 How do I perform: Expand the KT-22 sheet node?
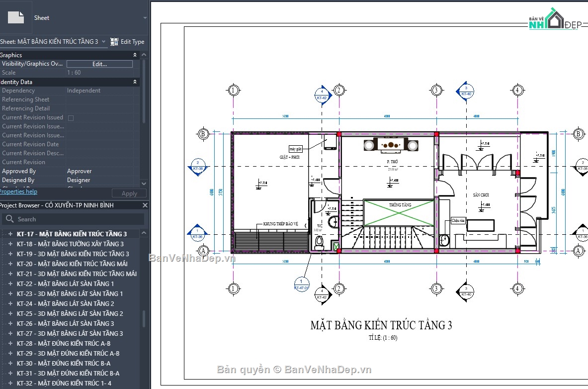click(10, 284)
